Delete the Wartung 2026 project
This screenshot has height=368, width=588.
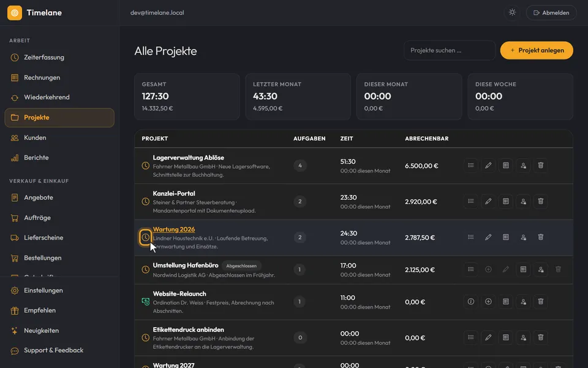(x=541, y=237)
